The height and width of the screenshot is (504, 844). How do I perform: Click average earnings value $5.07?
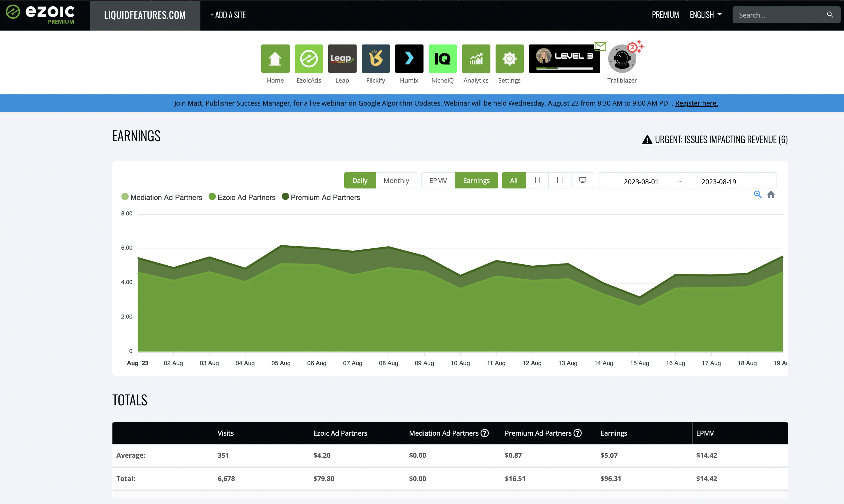tap(609, 455)
